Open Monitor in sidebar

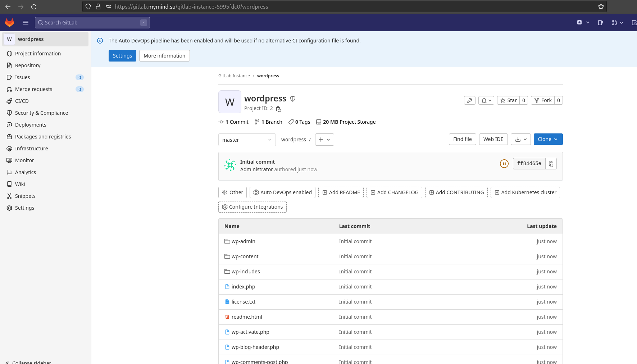pyautogui.click(x=45, y=160)
